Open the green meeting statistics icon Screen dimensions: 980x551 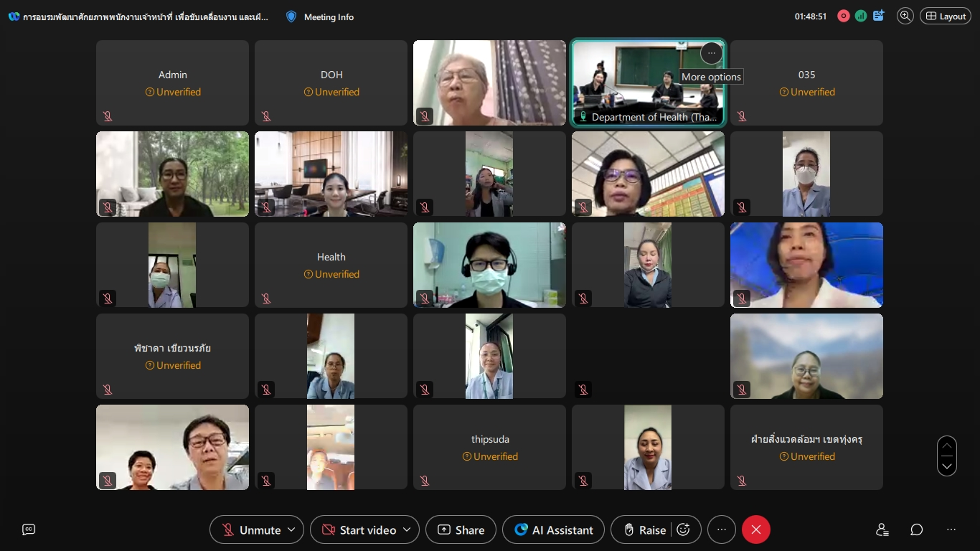tap(861, 16)
